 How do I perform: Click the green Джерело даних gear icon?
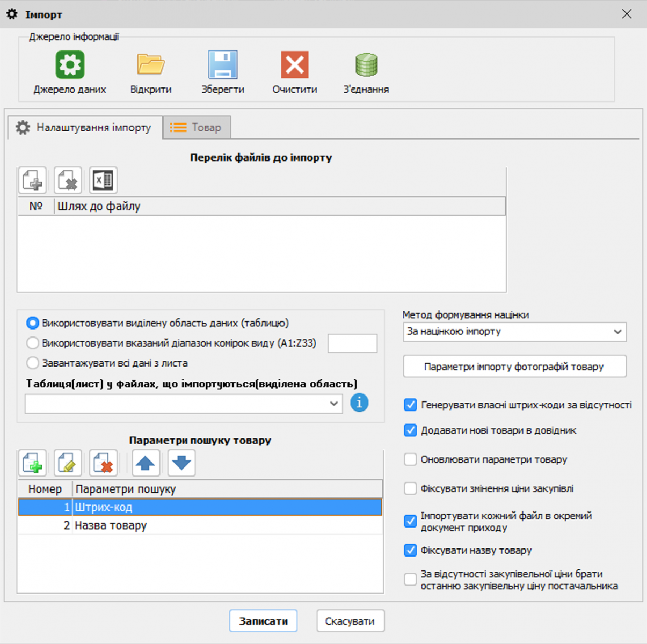tap(70, 65)
